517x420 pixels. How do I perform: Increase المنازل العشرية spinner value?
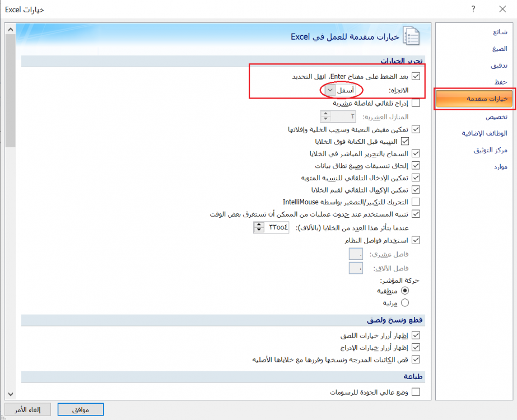(x=326, y=114)
